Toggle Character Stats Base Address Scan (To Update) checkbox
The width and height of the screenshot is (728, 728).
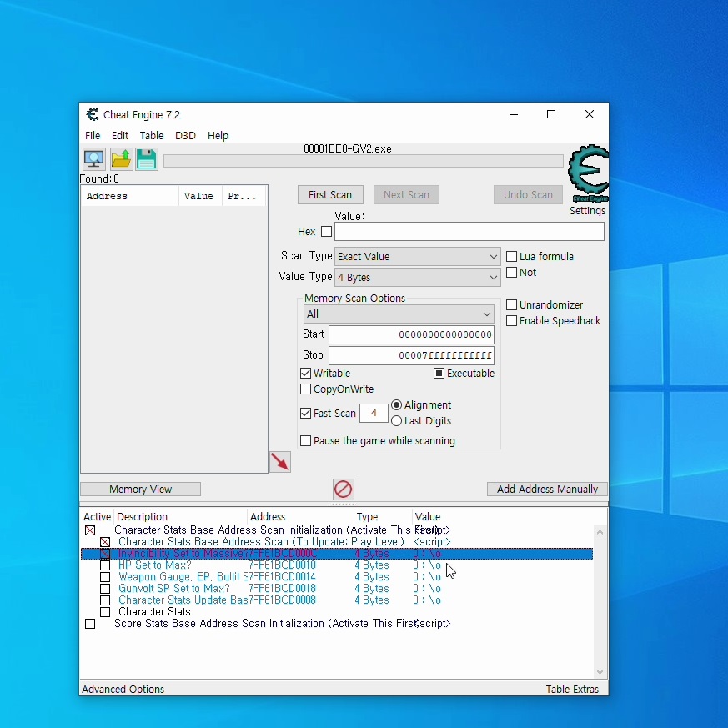105,542
